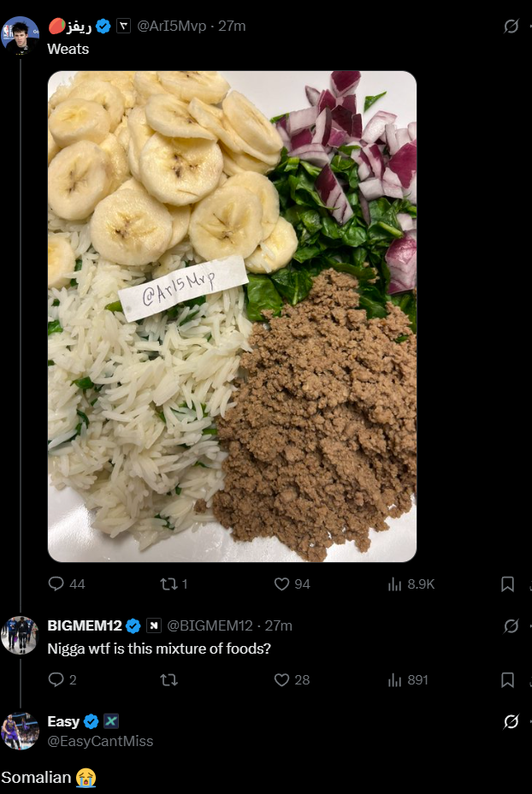View analytics showing 8.9K views
The image size is (532, 794).
395,584
